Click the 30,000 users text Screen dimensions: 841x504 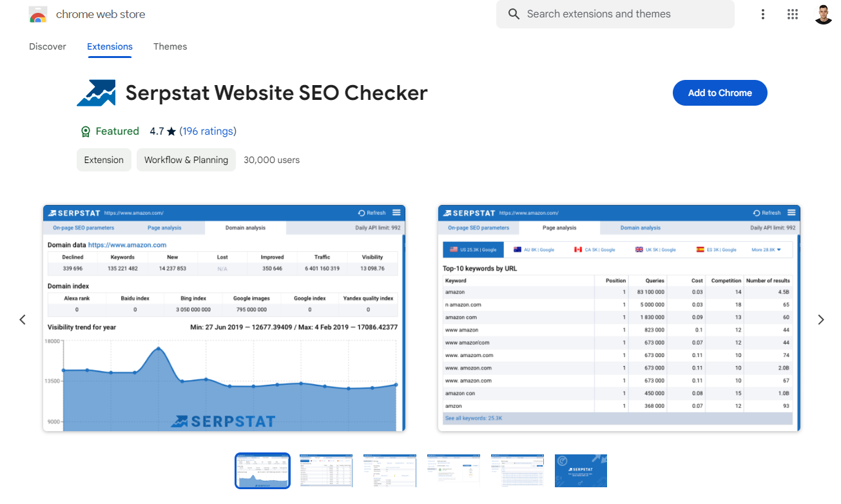[x=271, y=160]
